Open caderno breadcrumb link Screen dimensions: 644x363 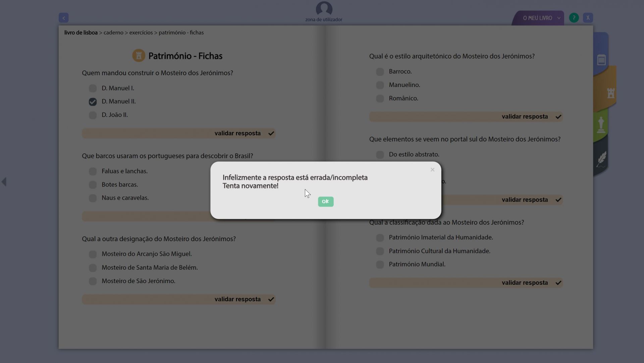113,33
